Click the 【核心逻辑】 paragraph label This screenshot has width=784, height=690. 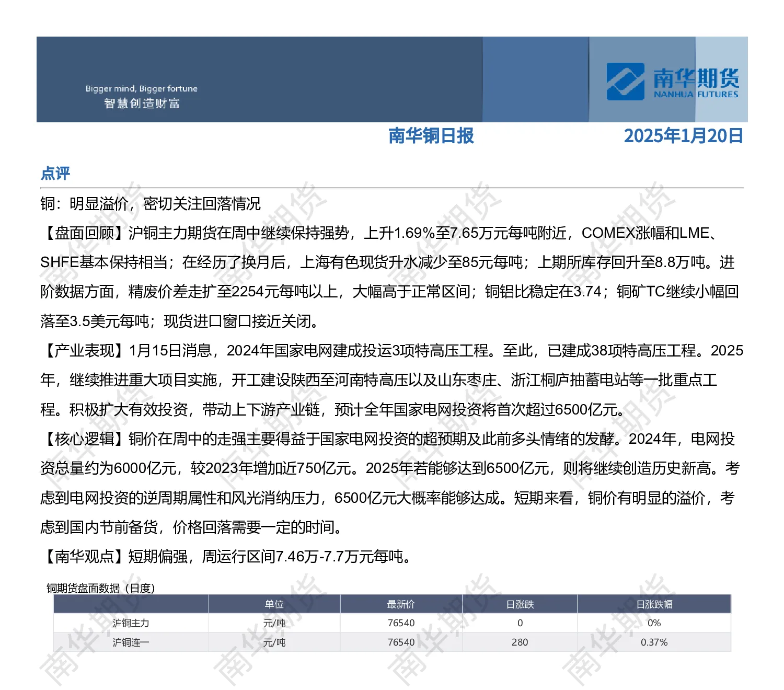84,439
